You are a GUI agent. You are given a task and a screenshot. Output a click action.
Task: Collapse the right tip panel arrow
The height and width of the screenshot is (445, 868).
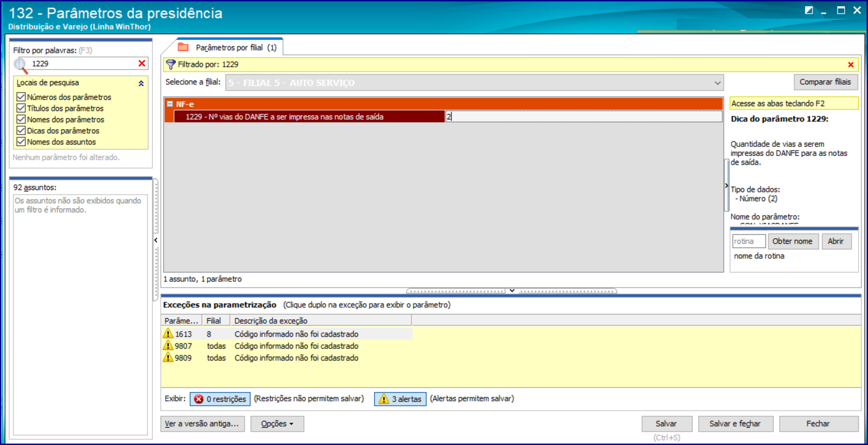[726, 185]
